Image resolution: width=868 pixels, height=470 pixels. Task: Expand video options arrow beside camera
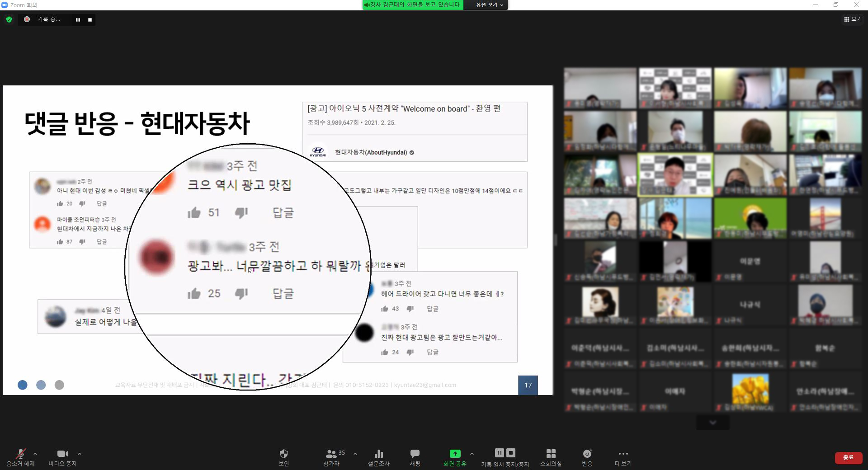point(80,454)
